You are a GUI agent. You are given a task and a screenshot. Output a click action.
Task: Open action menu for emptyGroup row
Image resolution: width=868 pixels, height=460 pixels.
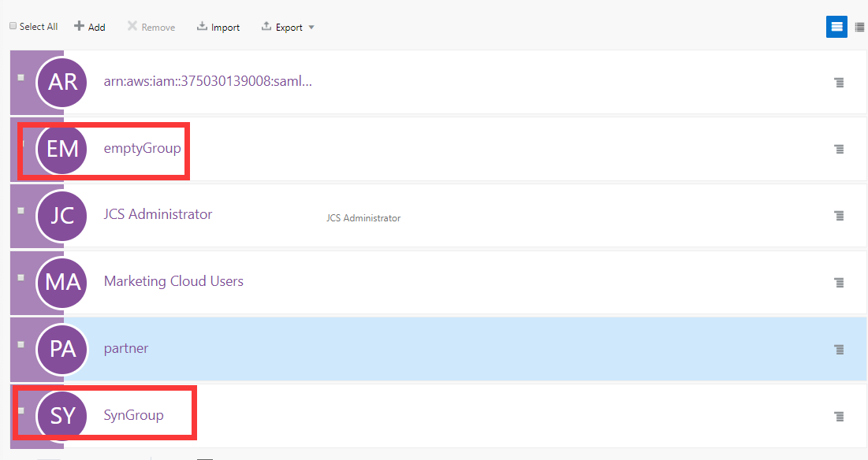coord(839,149)
